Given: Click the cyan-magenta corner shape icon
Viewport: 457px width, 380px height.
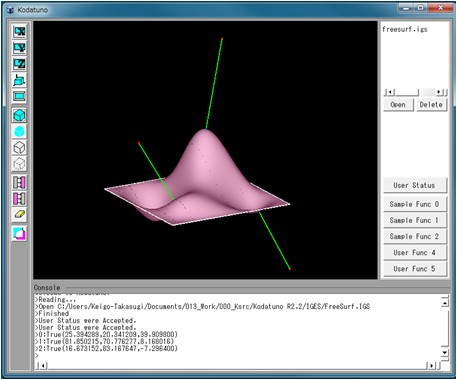Looking at the screenshot, I should [x=19, y=234].
